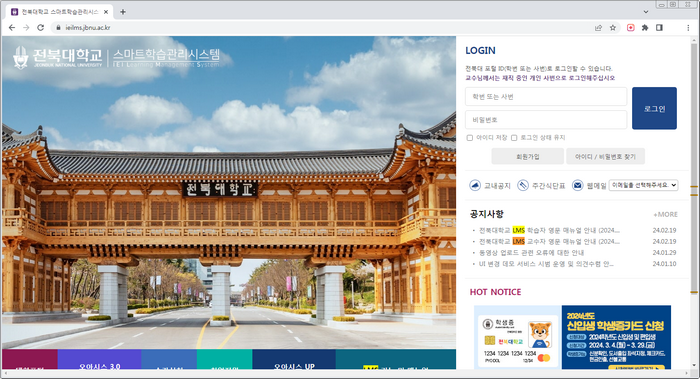Image resolution: width=700 pixels, height=379 pixels.
Task: Click the HOT NOTICE heading
Action: click(496, 292)
